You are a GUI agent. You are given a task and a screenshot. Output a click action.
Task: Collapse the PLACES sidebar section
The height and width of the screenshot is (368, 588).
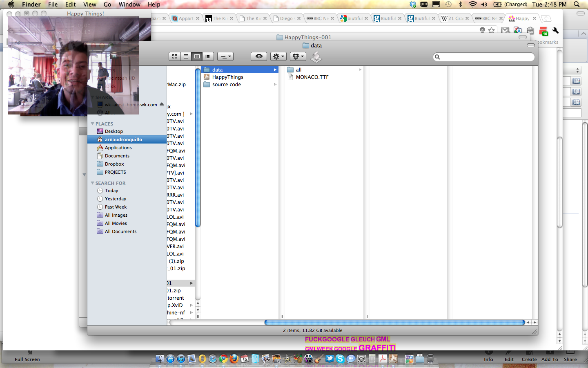[93, 124]
